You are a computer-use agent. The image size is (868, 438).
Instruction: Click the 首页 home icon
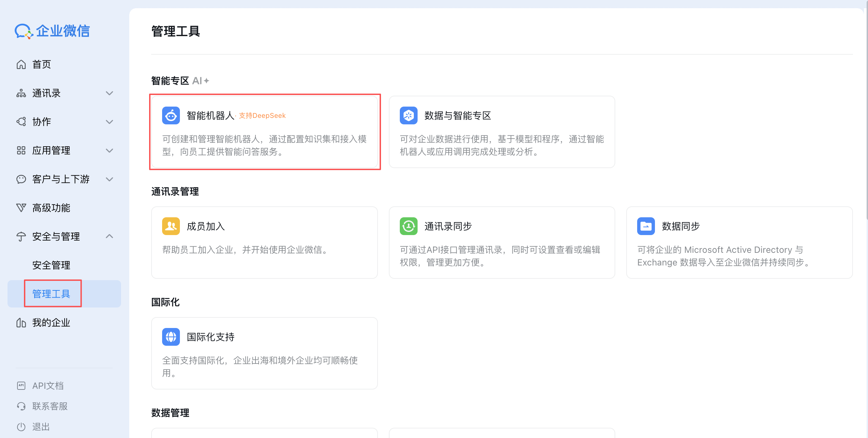click(21, 64)
